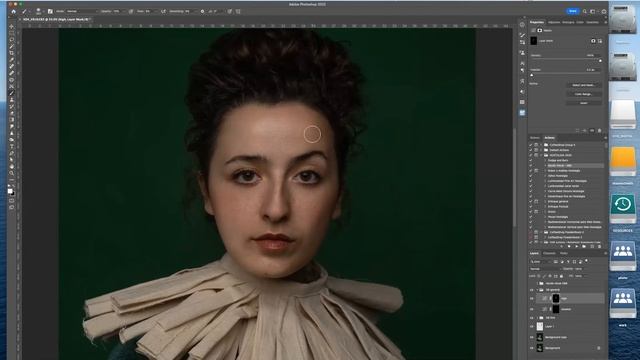Select the Crop tool
Image resolution: width=640 pixels, height=360 pixels.
coord(11,53)
